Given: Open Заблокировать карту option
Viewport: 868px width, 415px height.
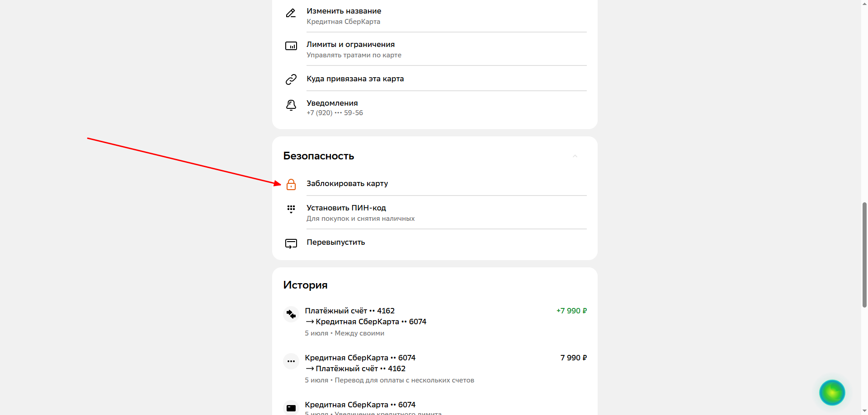Looking at the screenshot, I should 347,183.
